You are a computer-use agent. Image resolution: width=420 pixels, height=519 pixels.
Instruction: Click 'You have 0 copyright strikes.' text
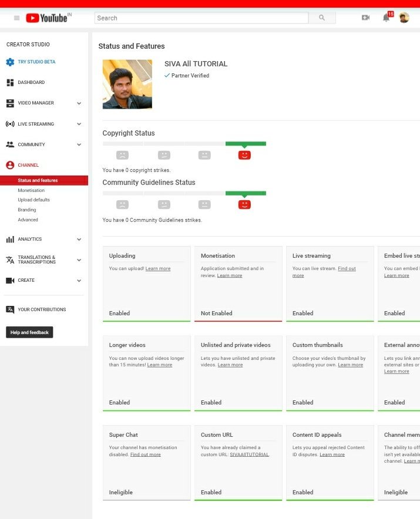point(136,170)
